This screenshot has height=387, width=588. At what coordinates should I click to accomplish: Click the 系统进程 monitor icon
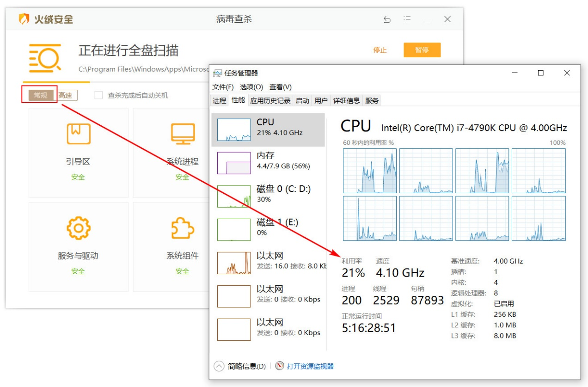coord(183,134)
